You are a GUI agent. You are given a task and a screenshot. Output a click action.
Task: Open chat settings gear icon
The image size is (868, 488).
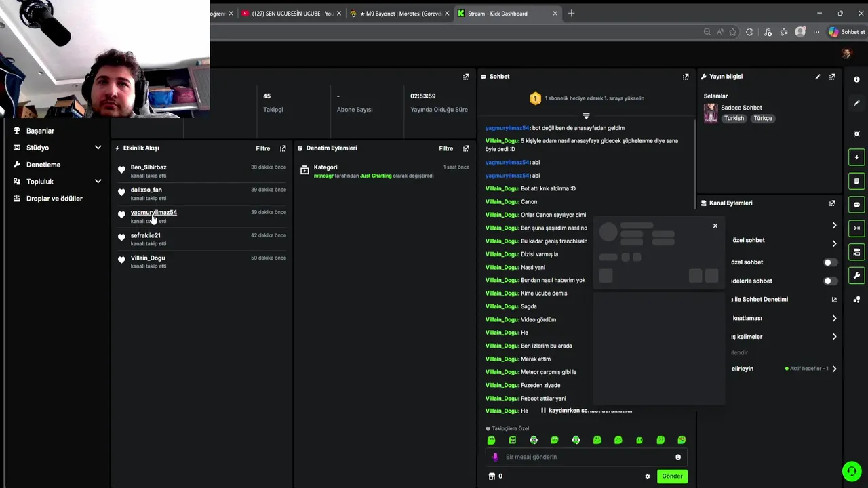(x=647, y=476)
